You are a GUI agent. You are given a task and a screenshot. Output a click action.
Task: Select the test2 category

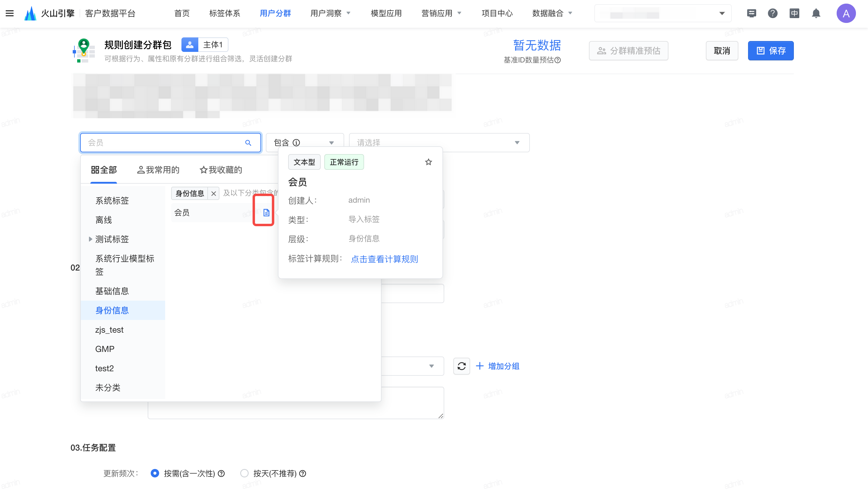tap(123, 368)
